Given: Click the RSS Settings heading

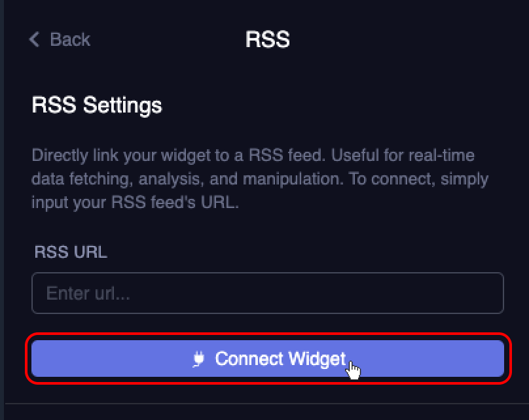Looking at the screenshot, I should [97, 105].
